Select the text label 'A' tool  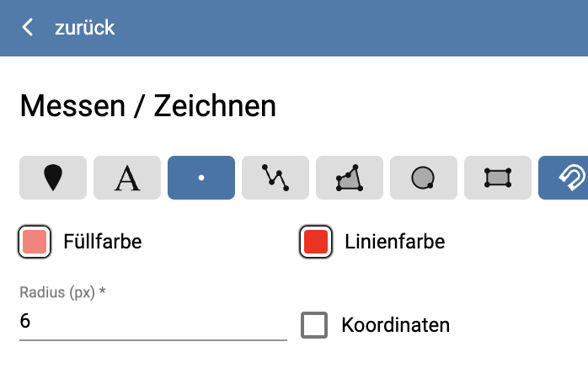coord(127,178)
